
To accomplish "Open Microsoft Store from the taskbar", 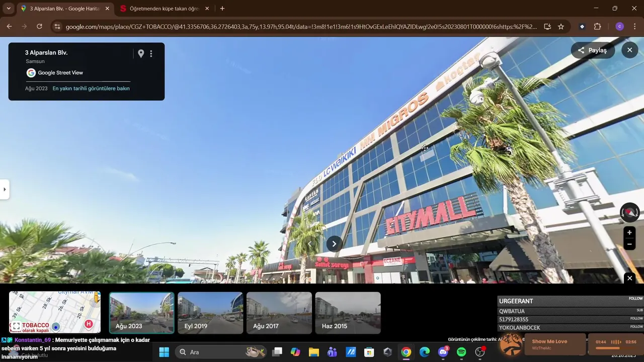I will click(369, 352).
